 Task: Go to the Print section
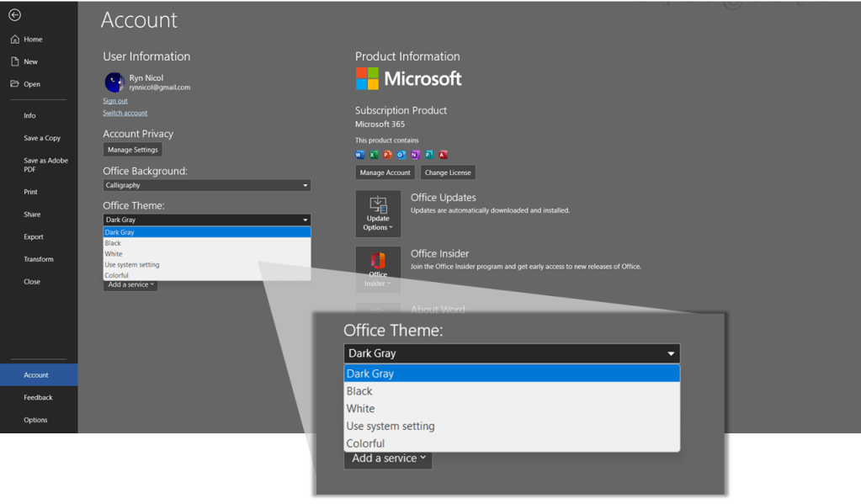tap(30, 192)
